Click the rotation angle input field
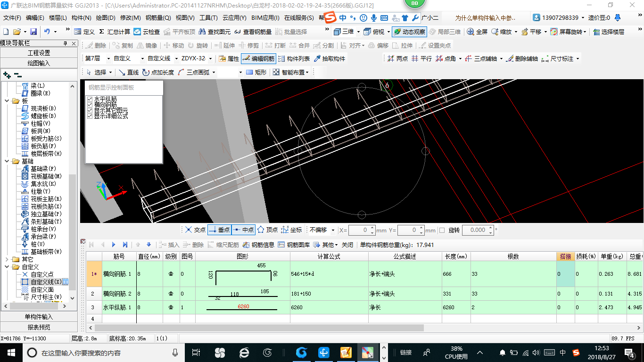This screenshot has height=362, width=644. [x=478, y=230]
